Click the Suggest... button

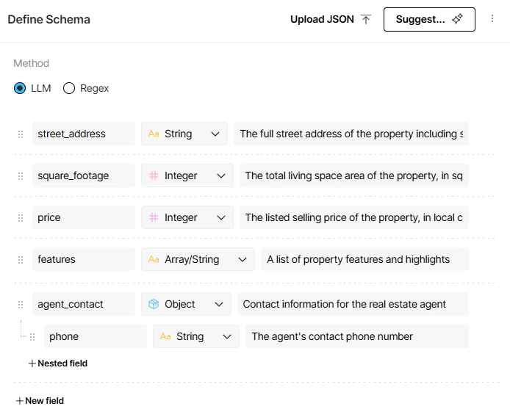pyautogui.click(x=429, y=20)
